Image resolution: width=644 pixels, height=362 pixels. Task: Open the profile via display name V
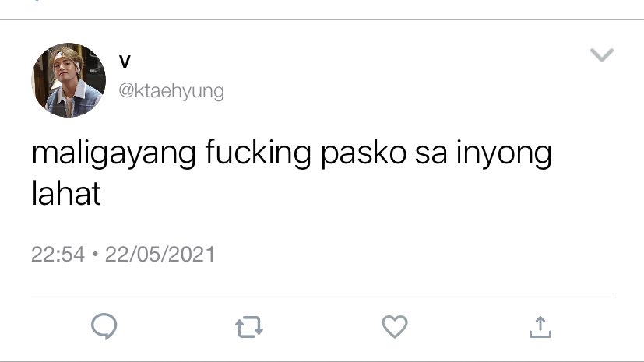(x=125, y=62)
